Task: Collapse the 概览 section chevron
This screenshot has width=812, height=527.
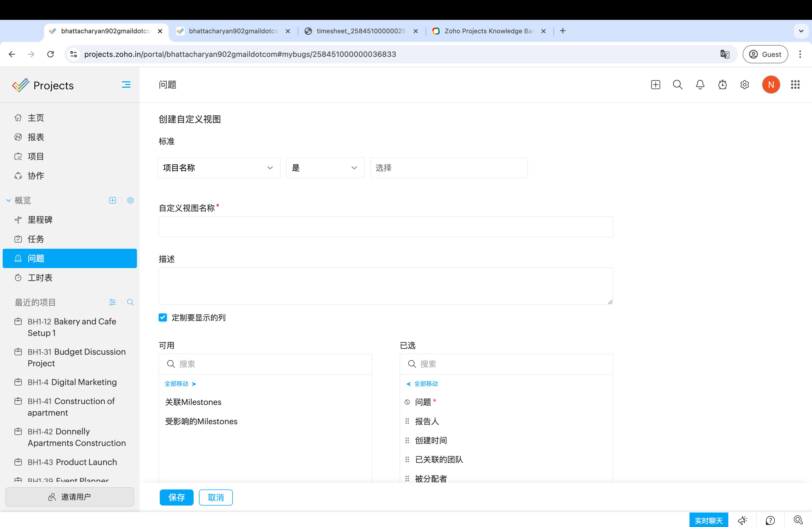Action: coord(9,200)
